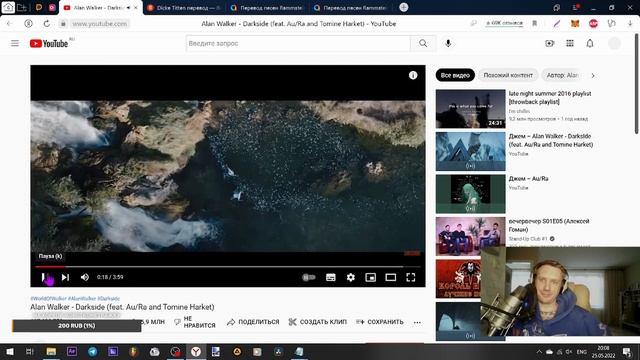Toggle the autoplay switch in the player
The image size is (640, 360).
(309, 277)
